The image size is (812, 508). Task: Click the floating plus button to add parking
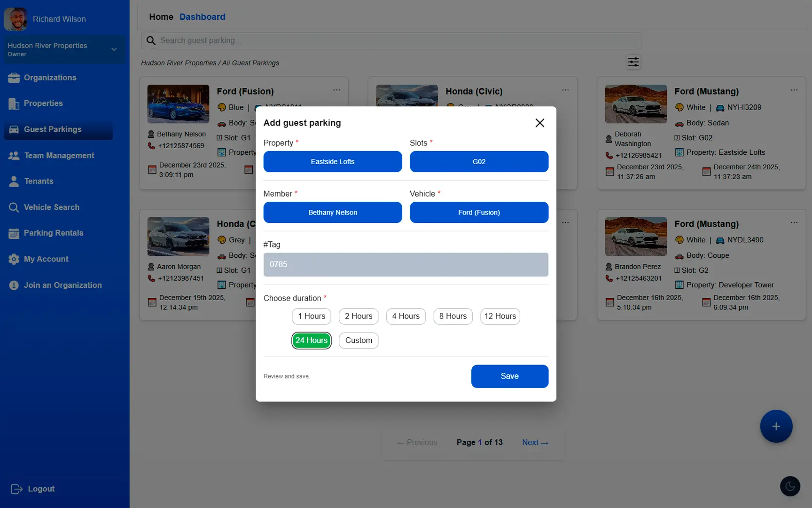[x=776, y=426]
